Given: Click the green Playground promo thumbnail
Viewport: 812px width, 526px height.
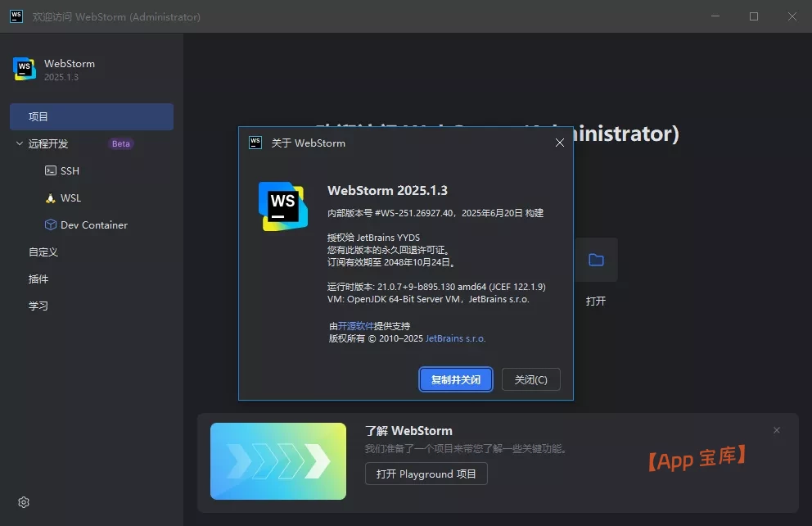Looking at the screenshot, I should point(278,461).
